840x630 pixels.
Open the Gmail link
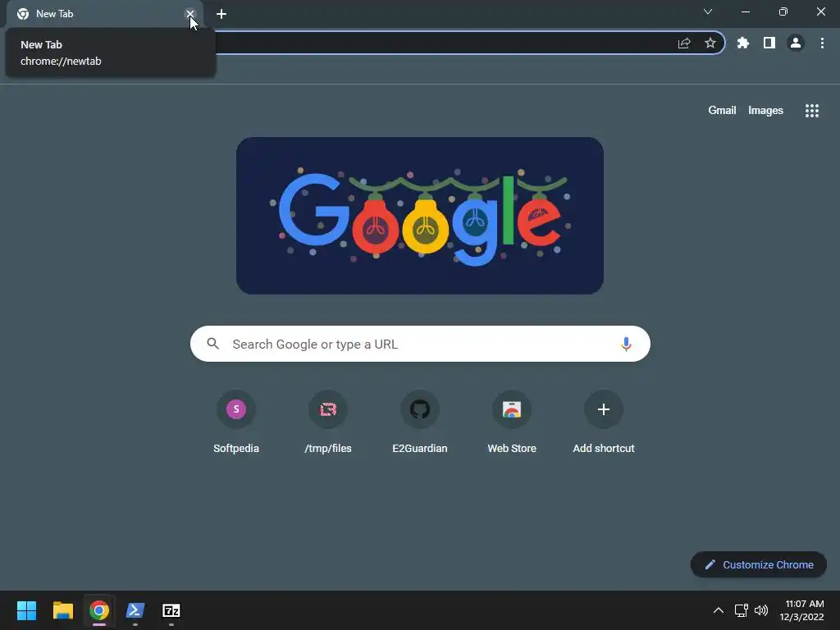click(x=722, y=111)
